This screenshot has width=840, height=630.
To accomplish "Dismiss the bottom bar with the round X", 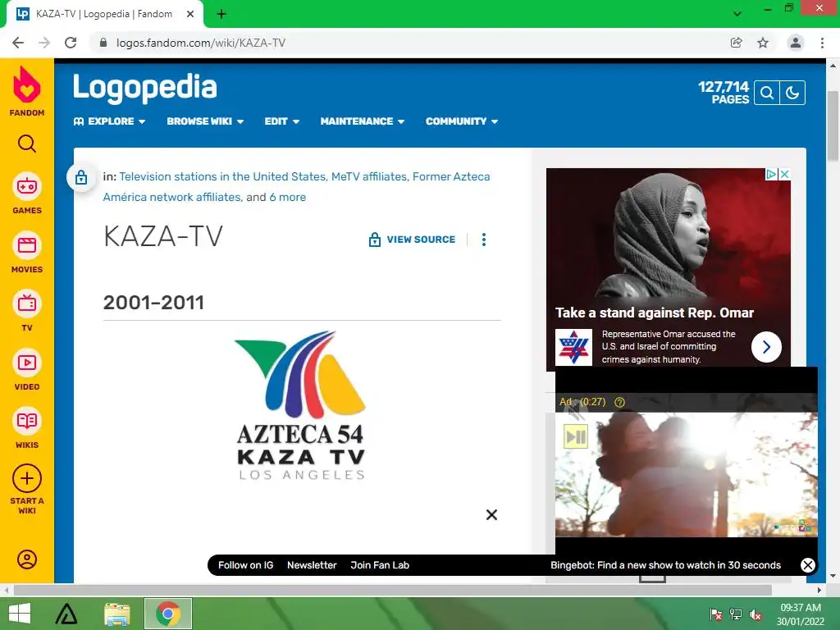I will click(808, 565).
